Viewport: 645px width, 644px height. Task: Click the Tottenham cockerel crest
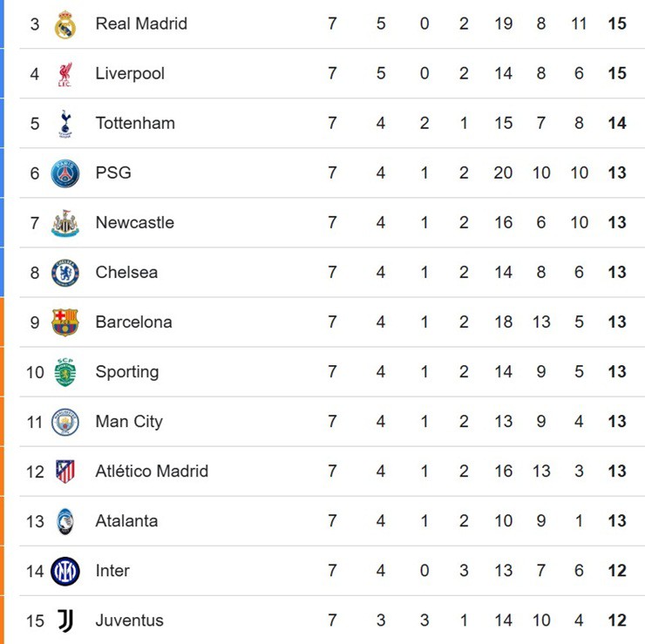coord(65,124)
